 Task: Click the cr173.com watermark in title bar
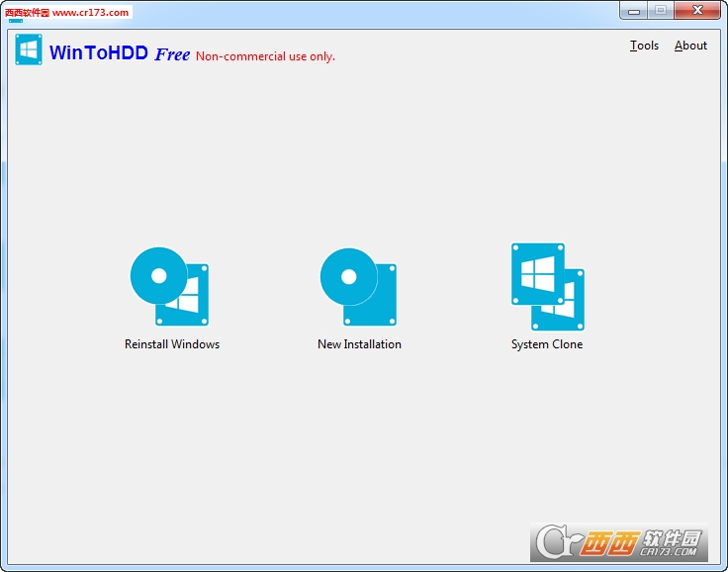coord(67,13)
